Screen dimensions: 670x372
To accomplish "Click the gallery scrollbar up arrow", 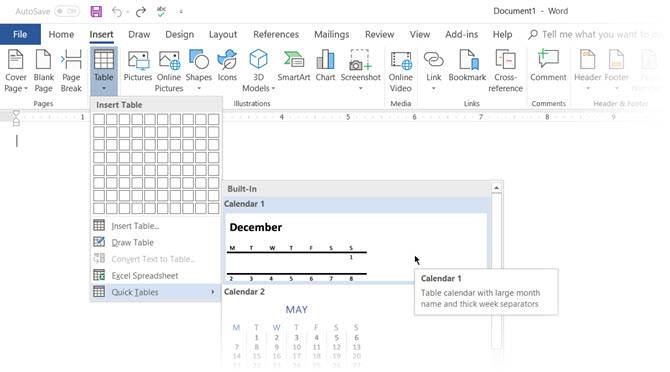I will (x=496, y=188).
